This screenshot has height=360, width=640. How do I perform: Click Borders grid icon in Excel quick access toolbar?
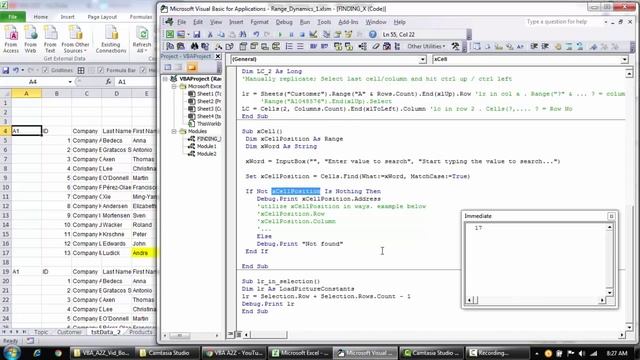81,70
